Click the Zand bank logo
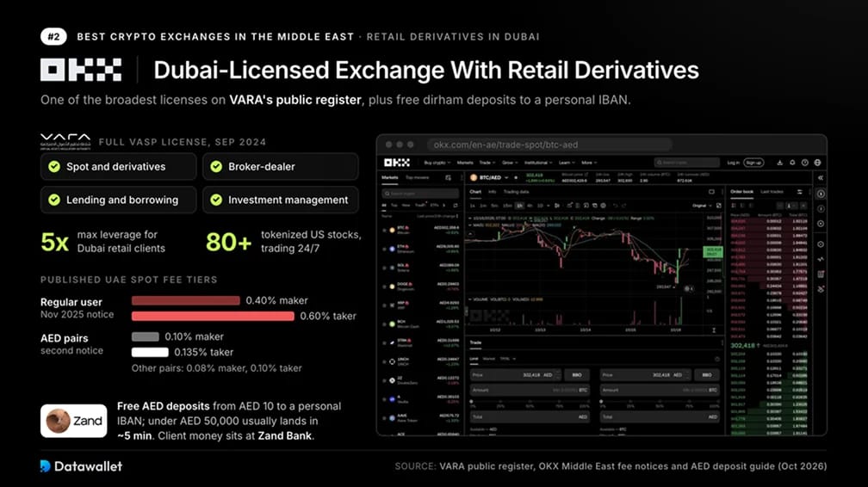 (74, 421)
